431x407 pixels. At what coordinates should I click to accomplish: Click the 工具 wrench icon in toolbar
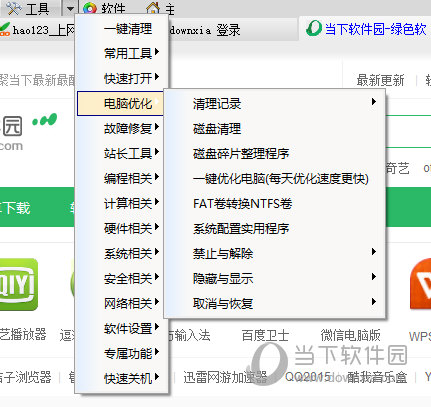pyautogui.click(x=14, y=8)
